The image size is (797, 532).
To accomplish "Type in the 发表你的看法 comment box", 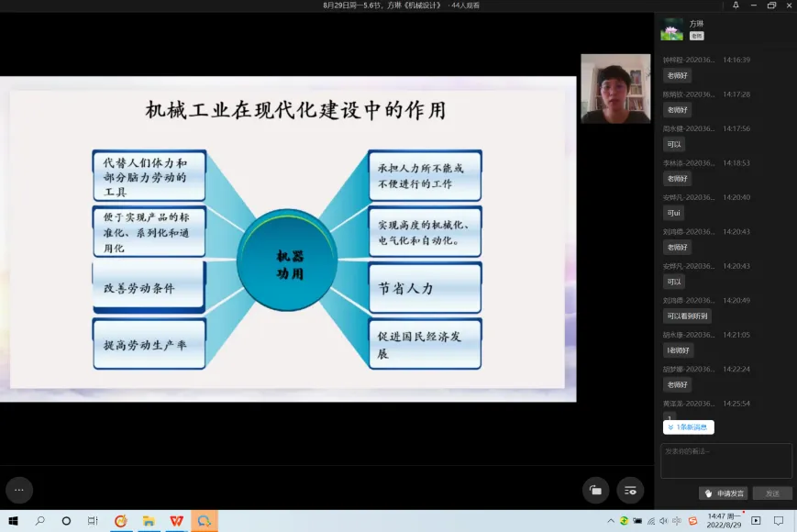I will (725, 460).
